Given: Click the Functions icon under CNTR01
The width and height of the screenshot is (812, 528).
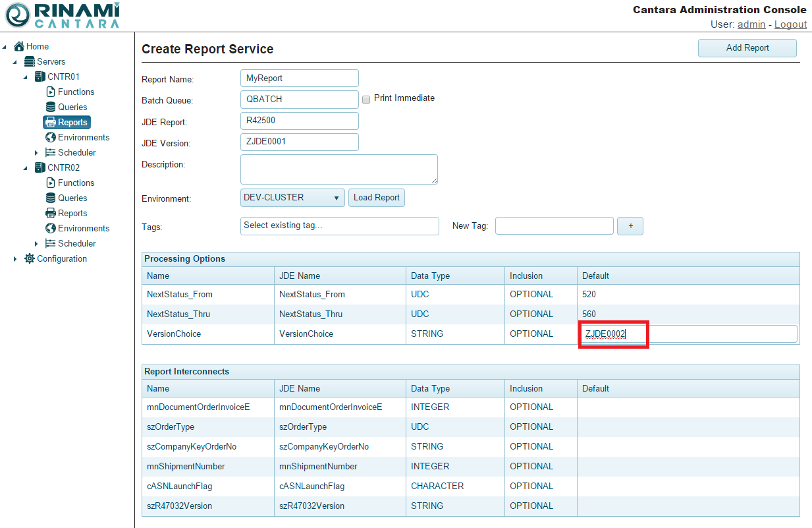Looking at the screenshot, I should coord(51,92).
